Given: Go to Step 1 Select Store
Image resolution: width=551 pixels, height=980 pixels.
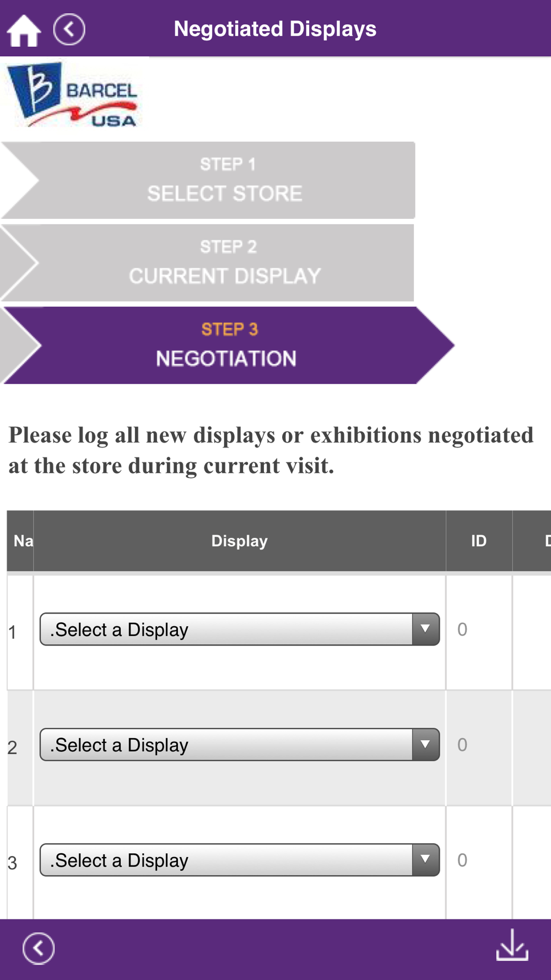Looking at the screenshot, I should 208,180.
